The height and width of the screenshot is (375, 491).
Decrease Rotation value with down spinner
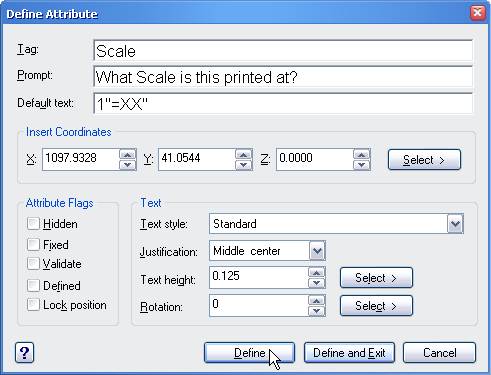[x=316, y=311]
